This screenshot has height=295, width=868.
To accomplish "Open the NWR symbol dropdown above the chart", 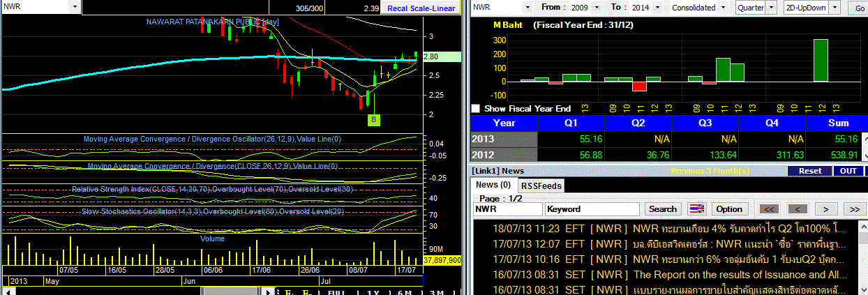I will (74, 7).
